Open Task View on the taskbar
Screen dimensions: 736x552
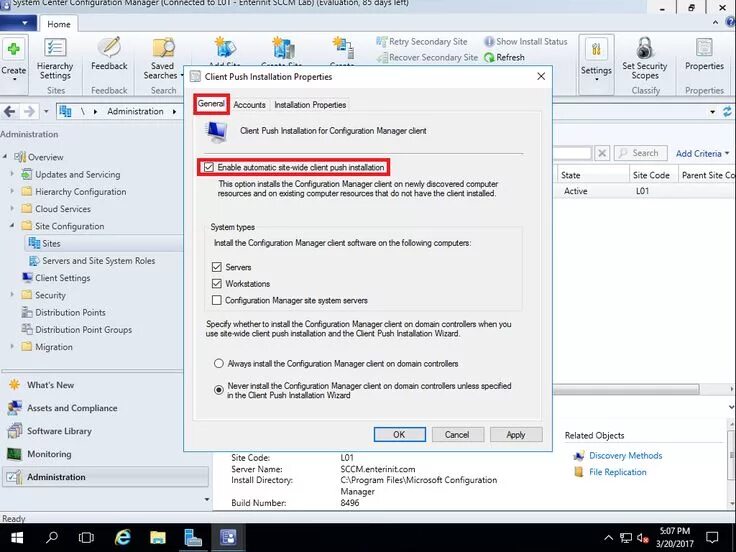coord(86,537)
